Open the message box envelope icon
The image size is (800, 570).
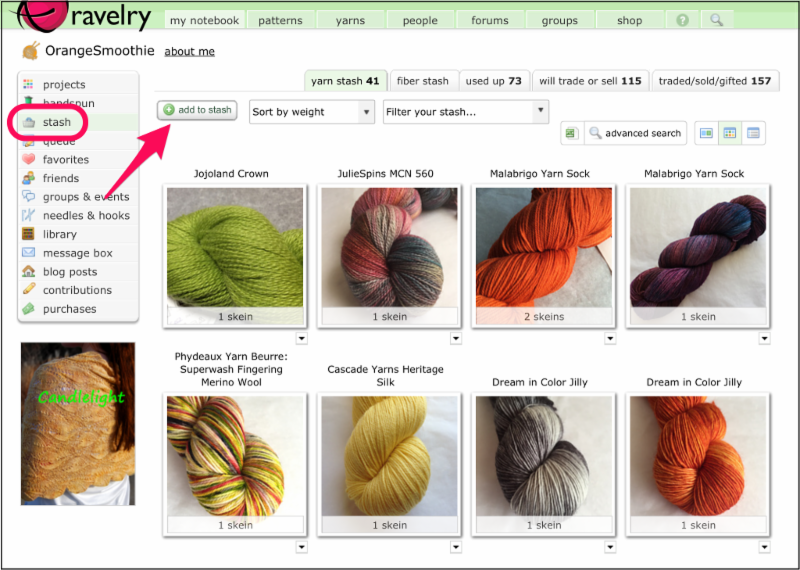pos(28,253)
